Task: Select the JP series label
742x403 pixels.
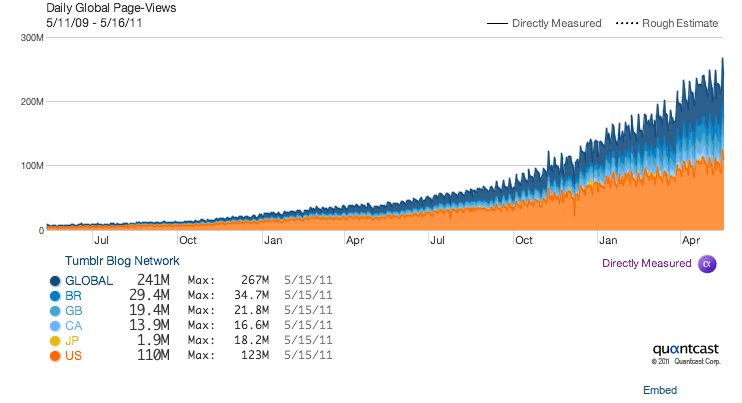Action: (x=74, y=341)
